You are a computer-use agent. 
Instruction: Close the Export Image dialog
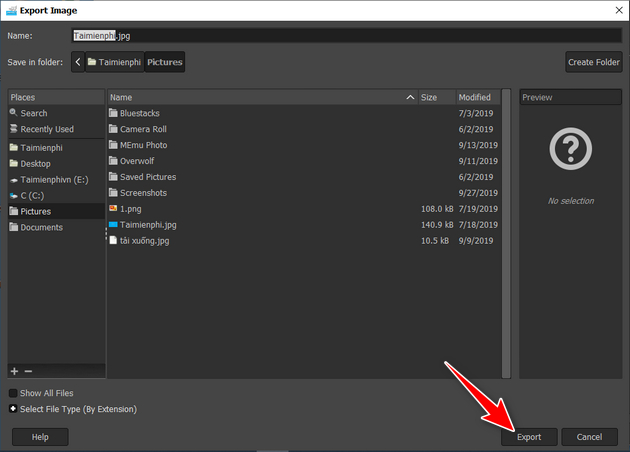tap(619, 10)
